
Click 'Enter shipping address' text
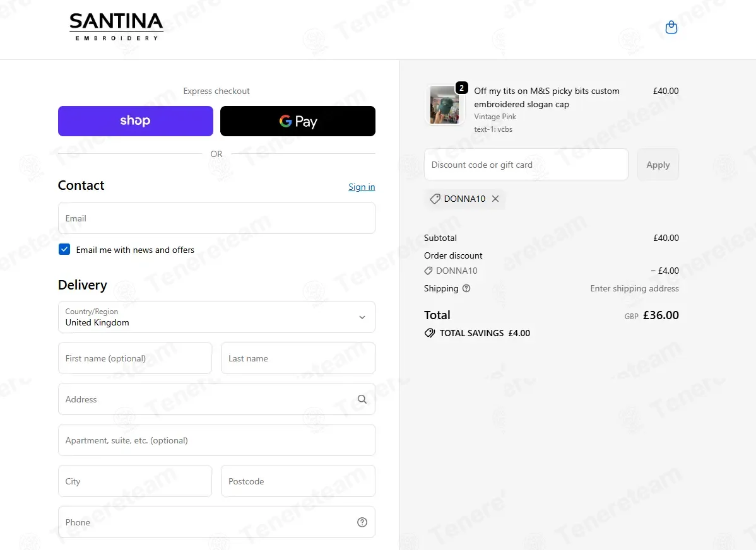pyautogui.click(x=634, y=288)
